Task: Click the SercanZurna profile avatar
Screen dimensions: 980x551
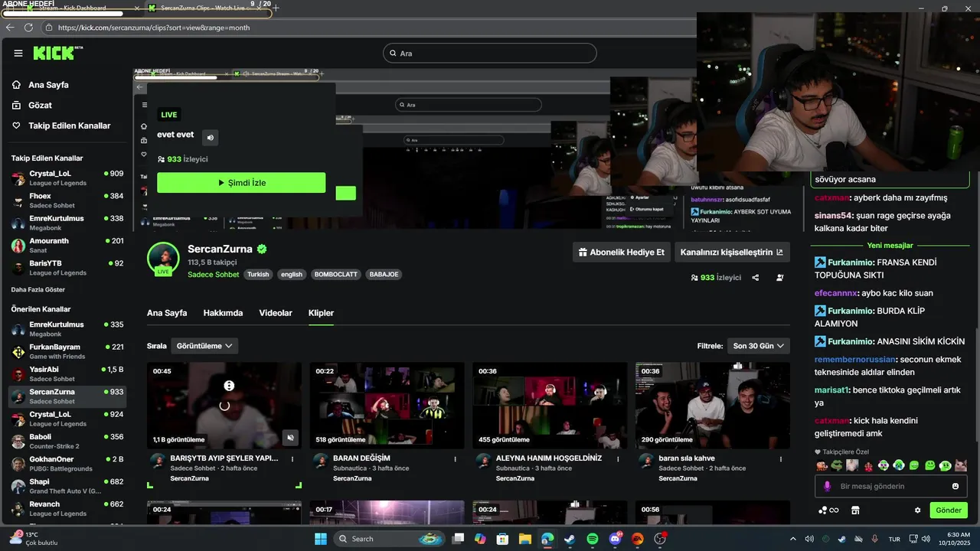Action: 163,259
